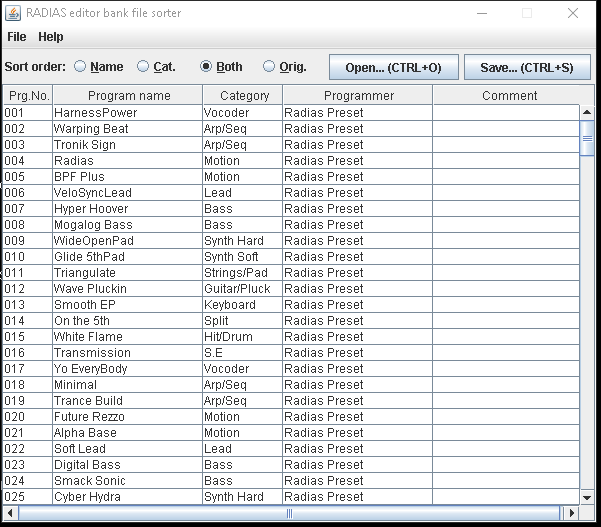The height and width of the screenshot is (527, 601).
Task: Click the Open... (CTRL+O) button
Action: 394,67
